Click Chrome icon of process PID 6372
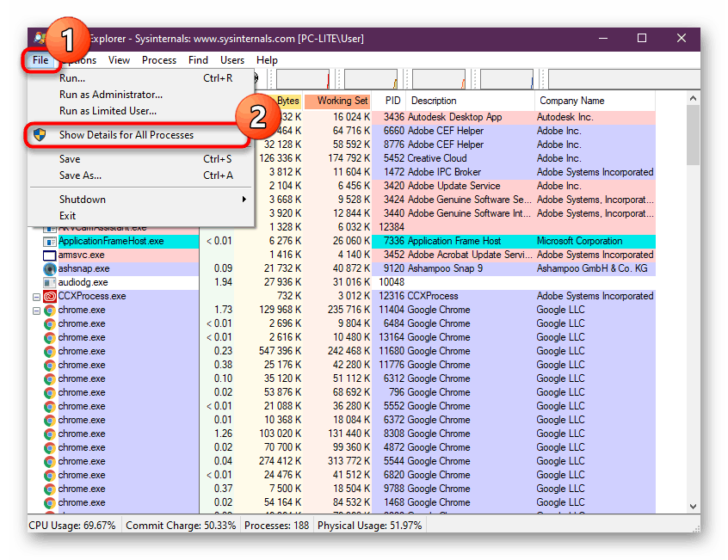Viewport: 728px width, 560px height. coord(50,421)
